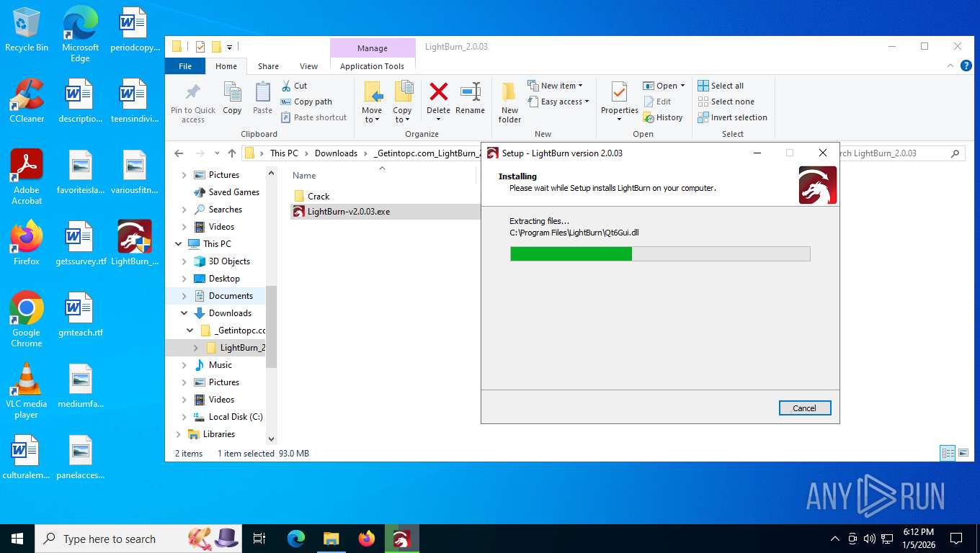Click the Back arrow navigation button
Screen dimensions: 980x553
point(179,153)
